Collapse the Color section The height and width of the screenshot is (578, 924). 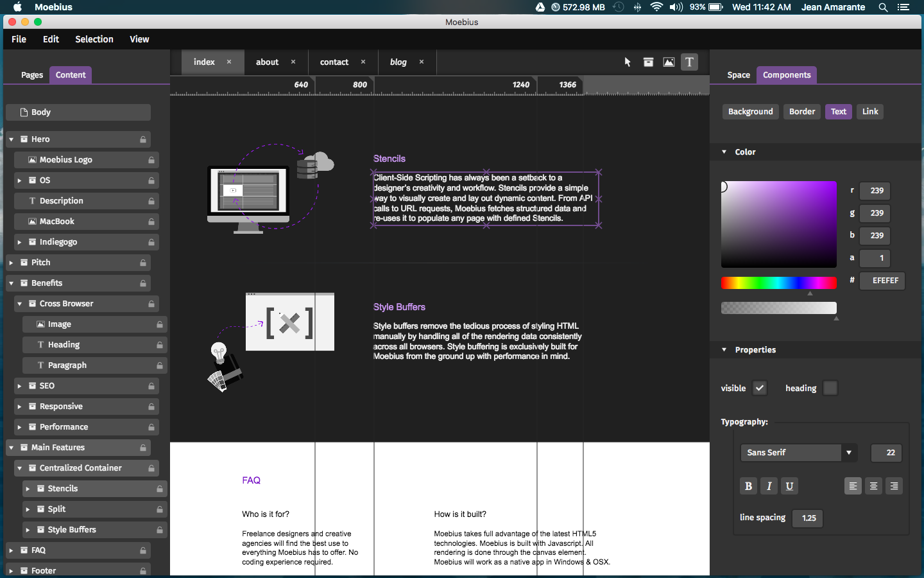click(724, 152)
